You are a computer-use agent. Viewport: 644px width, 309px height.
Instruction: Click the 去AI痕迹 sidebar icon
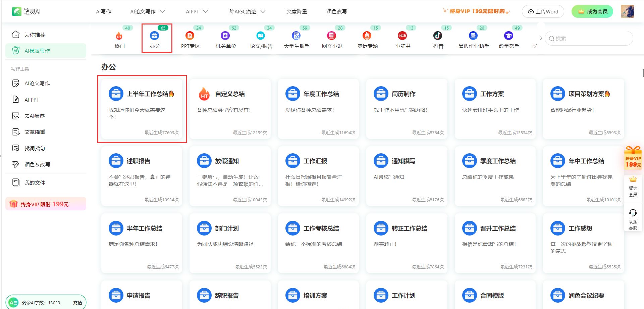click(16, 116)
